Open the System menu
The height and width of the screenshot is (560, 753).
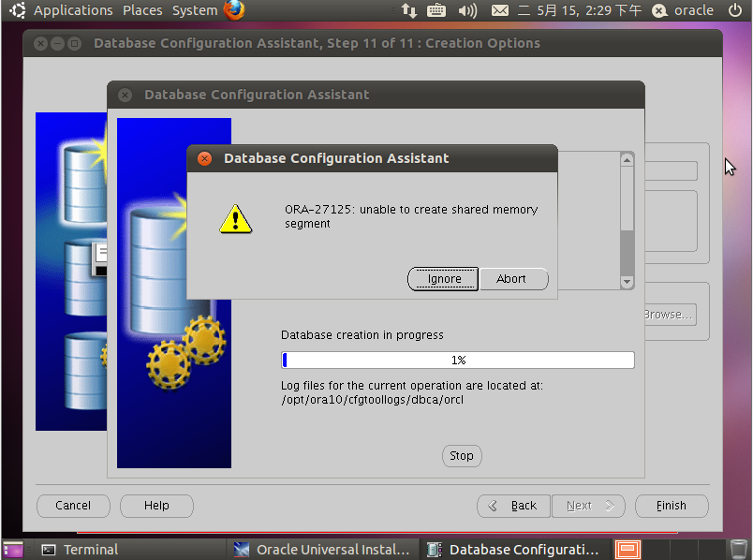(x=195, y=10)
